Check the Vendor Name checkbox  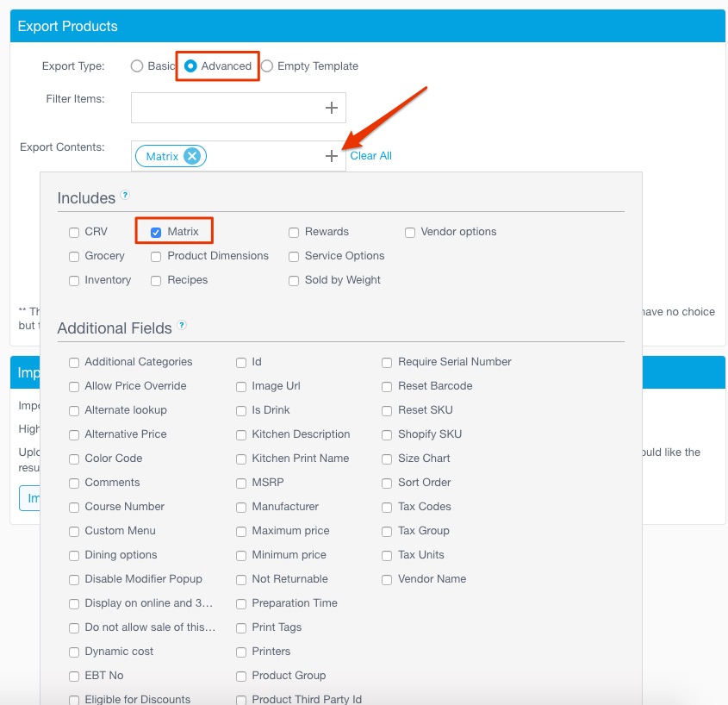[x=387, y=580]
